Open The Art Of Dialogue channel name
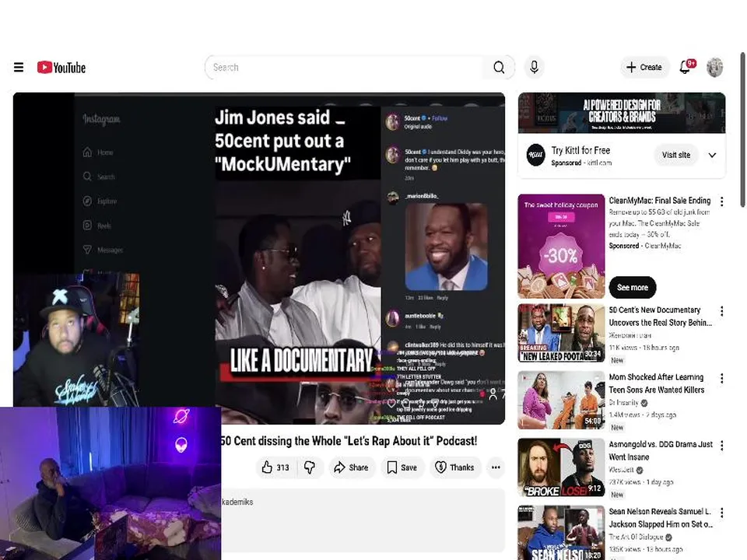Screen dimensions: 747x560 (636, 537)
